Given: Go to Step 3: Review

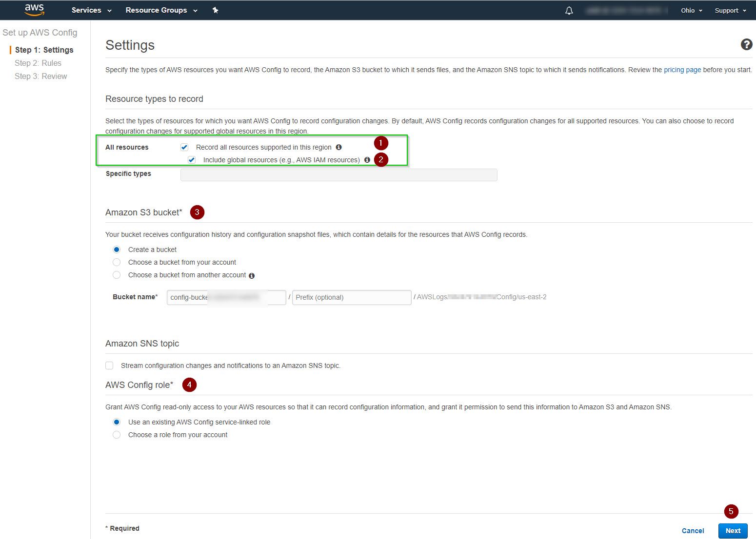Looking at the screenshot, I should 41,76.
